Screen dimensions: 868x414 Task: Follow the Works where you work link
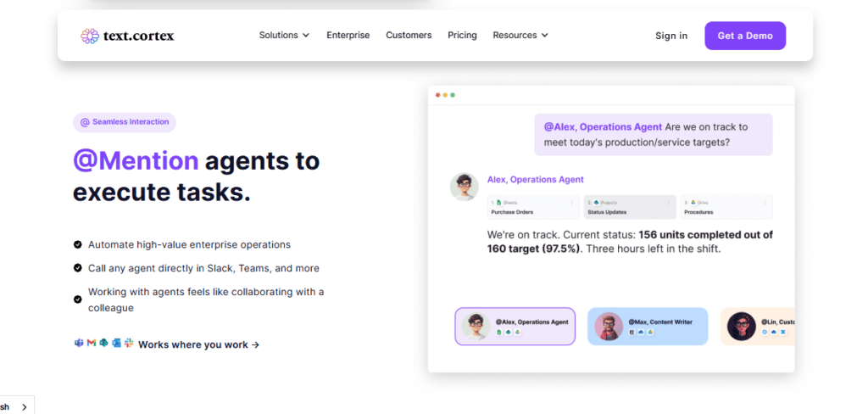click(x=198, y=344)
